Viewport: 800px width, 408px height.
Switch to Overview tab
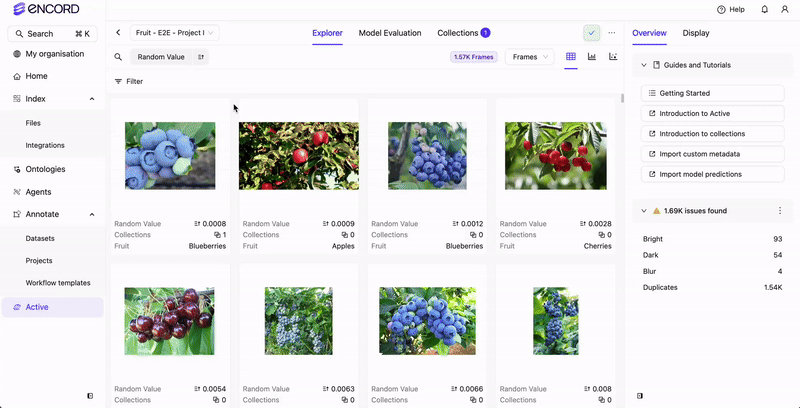[x=649, y=33]
